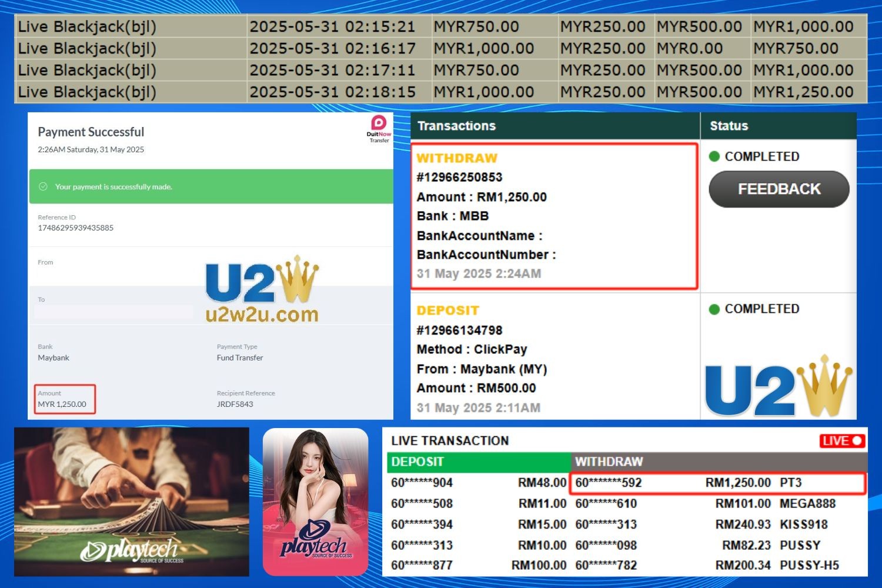The image size is (882, 588).
Task: Click the green dot beside the withdraw COMPLETED status
Action: tap(714, 156)
